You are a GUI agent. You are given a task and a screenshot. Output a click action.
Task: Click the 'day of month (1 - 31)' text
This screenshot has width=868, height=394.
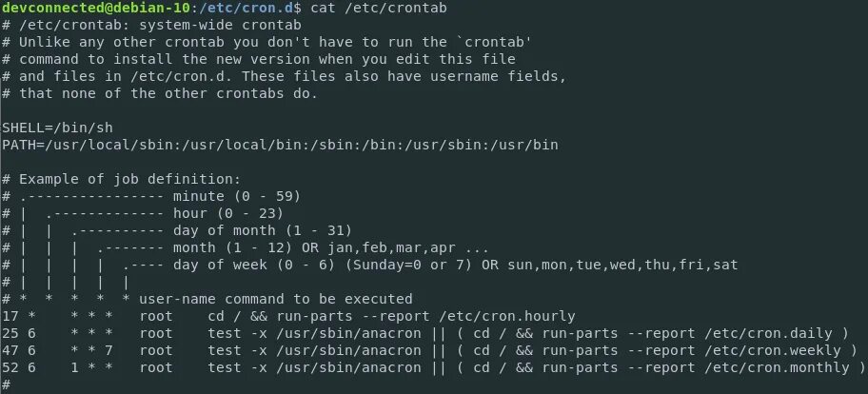coord(263,230)
